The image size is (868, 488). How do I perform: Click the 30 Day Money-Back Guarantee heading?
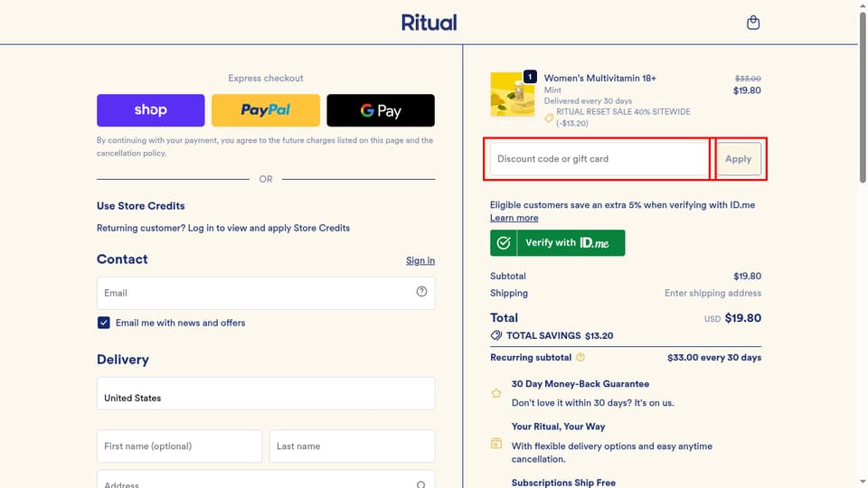(580, 384)
